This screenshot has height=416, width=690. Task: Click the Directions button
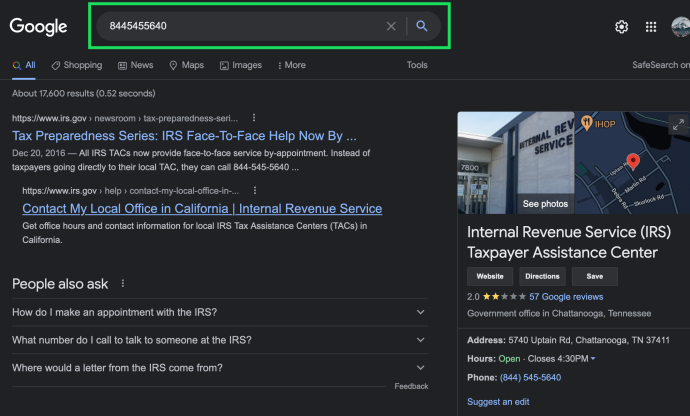tap(542, 276)
